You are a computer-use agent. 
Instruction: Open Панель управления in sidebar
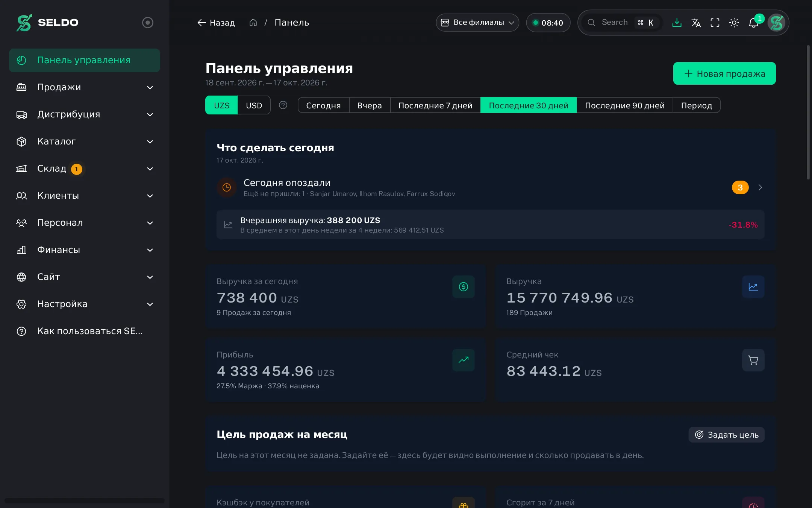pos(85,60)
